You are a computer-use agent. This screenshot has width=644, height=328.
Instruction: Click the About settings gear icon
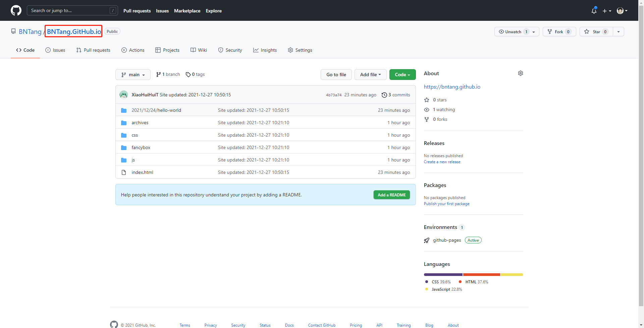pyautogui.click(x=520, y=73)
